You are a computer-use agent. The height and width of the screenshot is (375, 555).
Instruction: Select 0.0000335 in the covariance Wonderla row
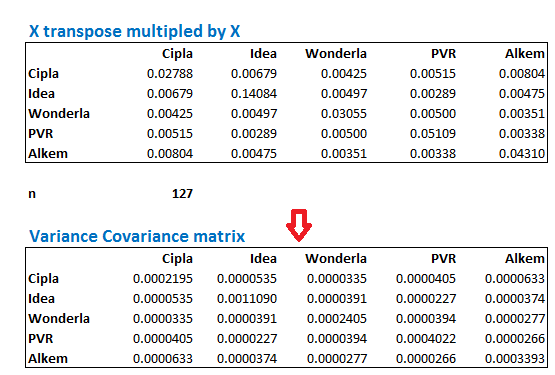[163, 319]
